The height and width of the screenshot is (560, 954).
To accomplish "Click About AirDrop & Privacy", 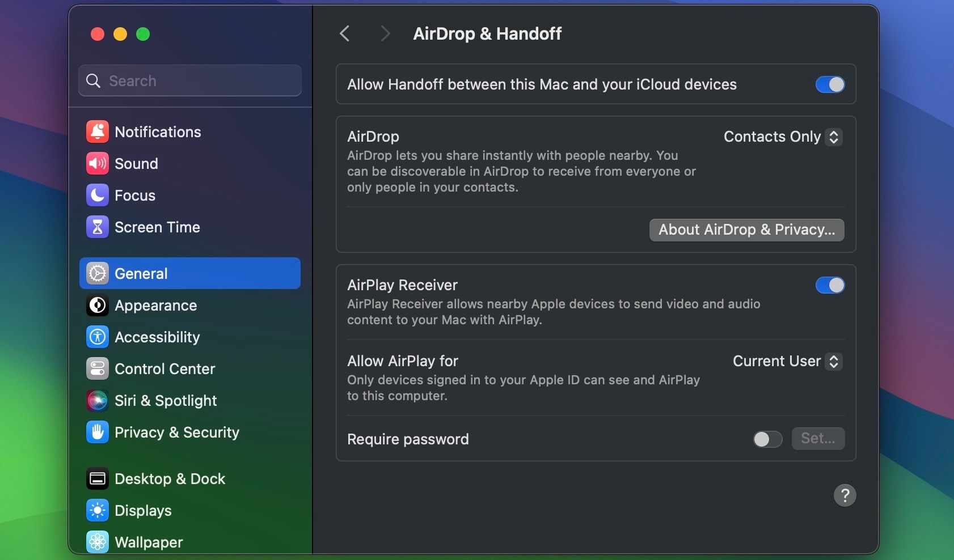I will coord(746,230).
